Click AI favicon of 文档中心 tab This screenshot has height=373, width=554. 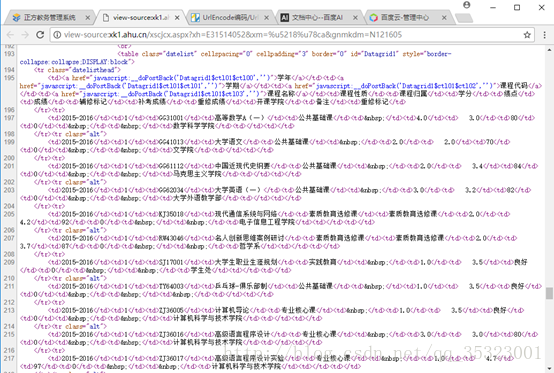pyautogui.click(x=284, y=18)
